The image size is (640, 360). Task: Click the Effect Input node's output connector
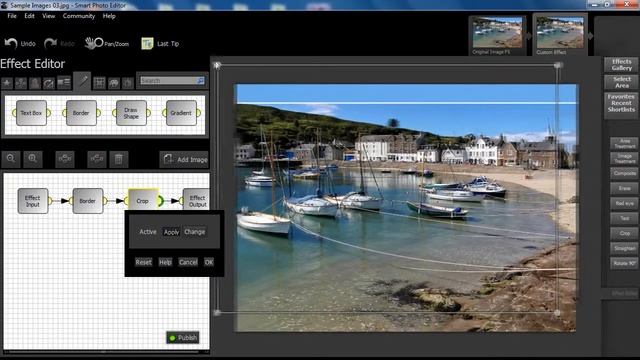[50, 201]
